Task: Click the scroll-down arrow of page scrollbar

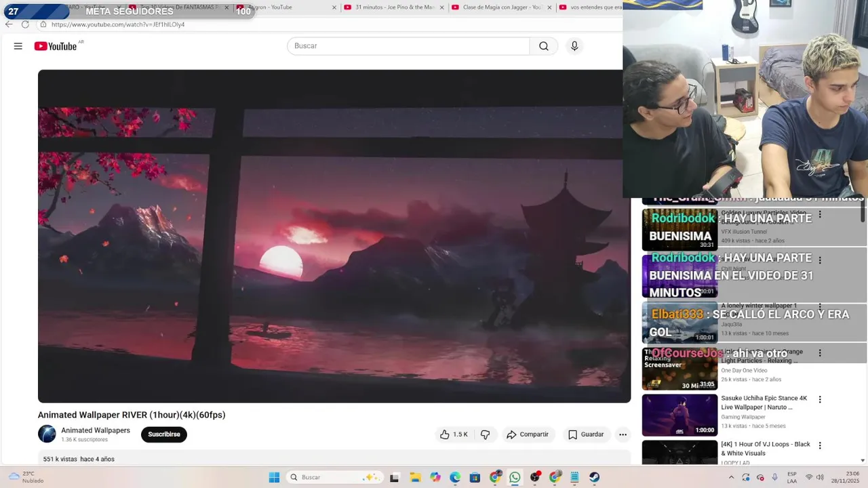Action: [x=863, y=461]
